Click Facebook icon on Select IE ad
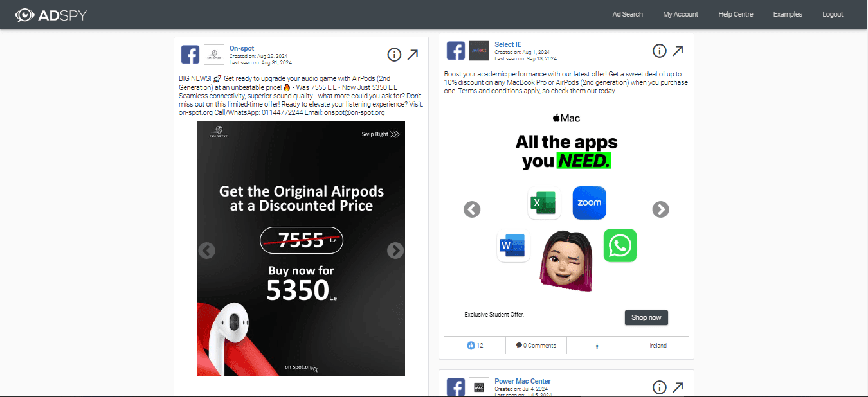 click(x=456, y=51)
